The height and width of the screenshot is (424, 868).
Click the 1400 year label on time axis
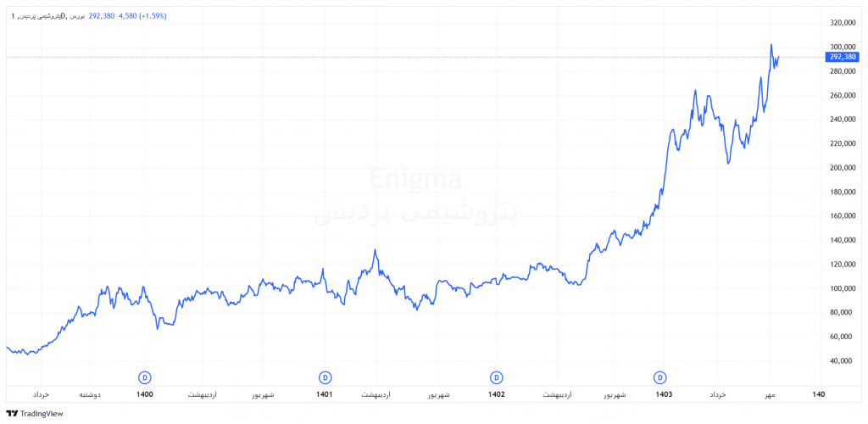[x=145, y=395]
